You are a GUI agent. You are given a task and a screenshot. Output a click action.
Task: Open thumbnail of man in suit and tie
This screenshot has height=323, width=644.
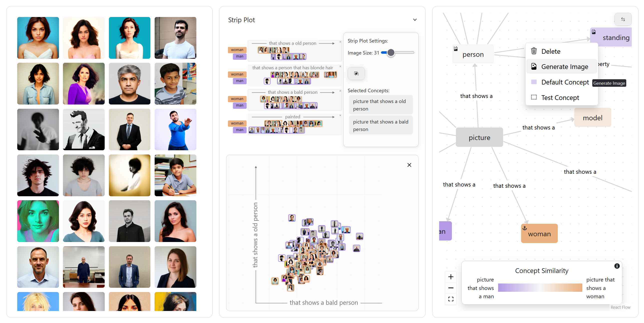pyautogui.click(x=129, y=129)
